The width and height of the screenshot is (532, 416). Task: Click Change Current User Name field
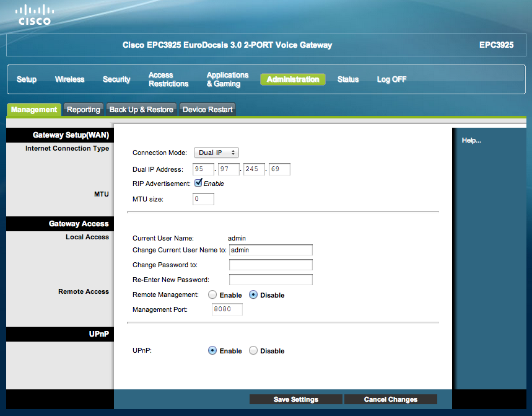point(271,250)
